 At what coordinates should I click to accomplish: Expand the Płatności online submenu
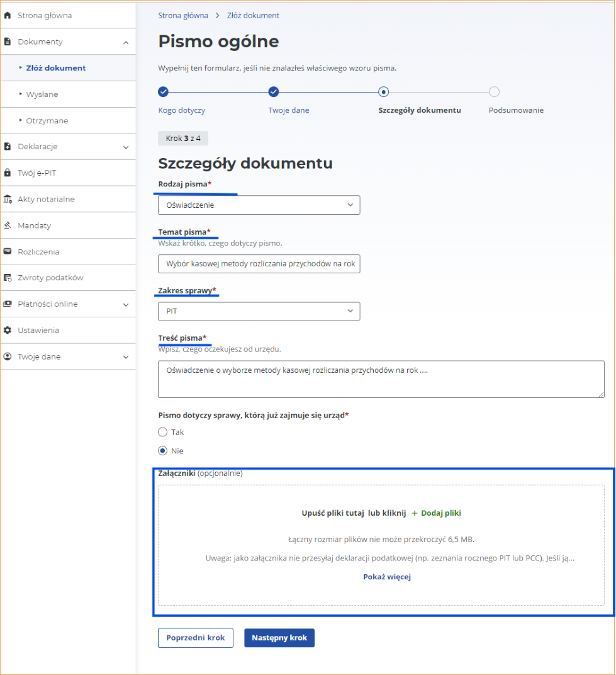click(x=126, y=304)
